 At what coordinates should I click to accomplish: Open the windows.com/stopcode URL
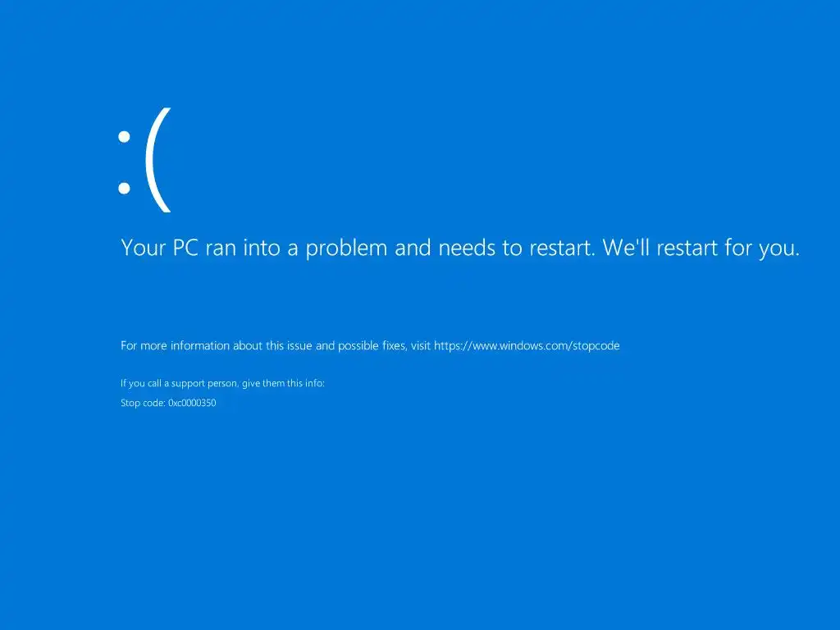coord(527,345)
